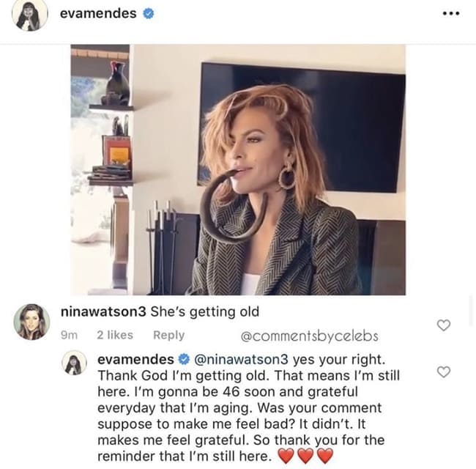The image size is (476, 469).
Task: Click the verified badge in evamendes reply
Action: tap(184, 359)
